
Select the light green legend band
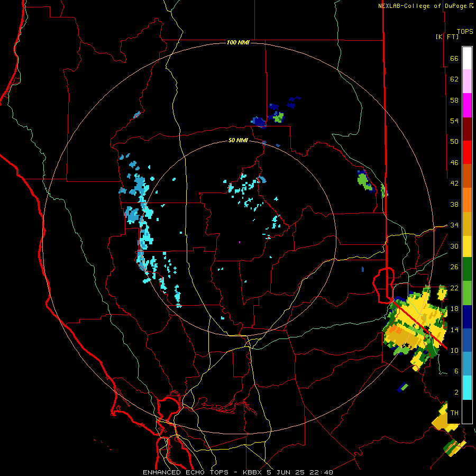(x=467, y=294)
